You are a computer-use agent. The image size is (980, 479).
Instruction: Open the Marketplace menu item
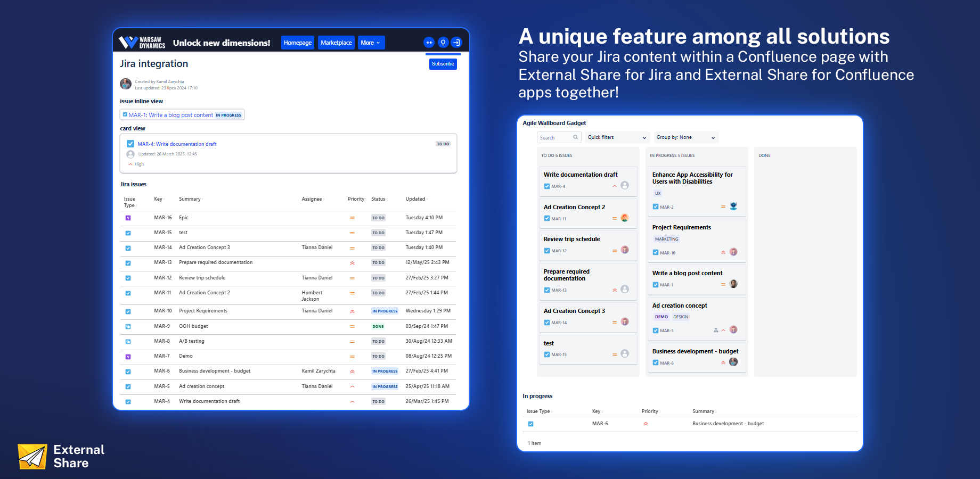pyautogui.click(x=336, y=43)
